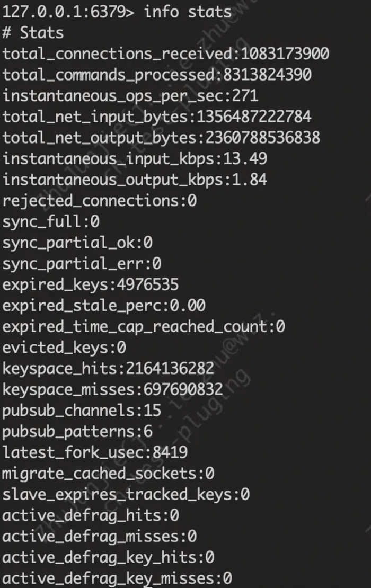Click the total_net_output_bytes value

(263, 138)
